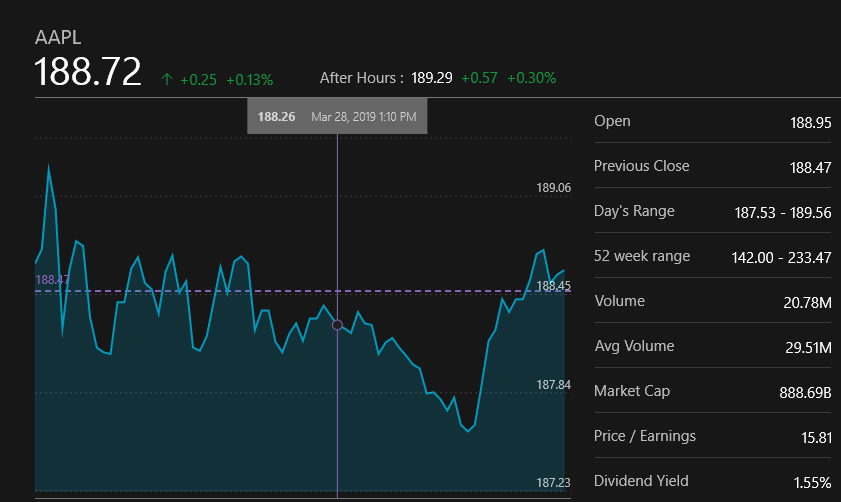The image size is (841, 502).
Task: Click the 189.06 y-axis label
Action: [x=553, y=188]
